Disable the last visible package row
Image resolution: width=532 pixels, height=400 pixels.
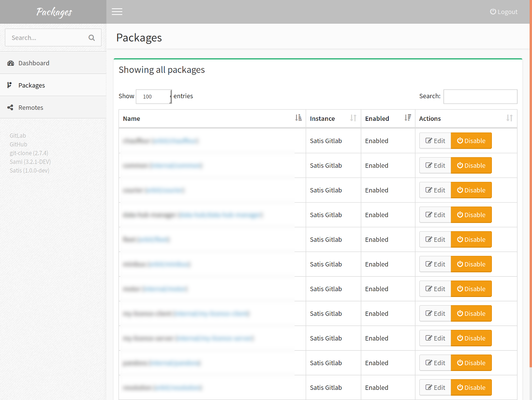pos(471,387)
